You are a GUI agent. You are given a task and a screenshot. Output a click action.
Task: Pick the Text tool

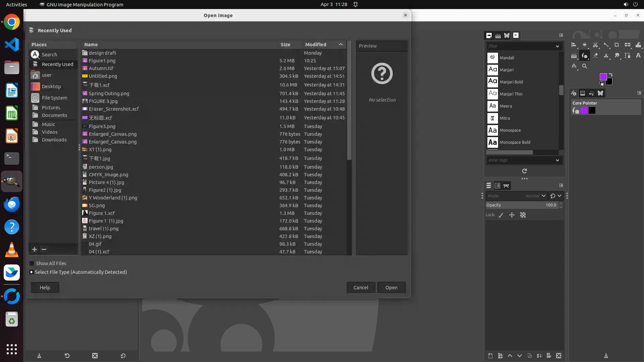(638, 56)
